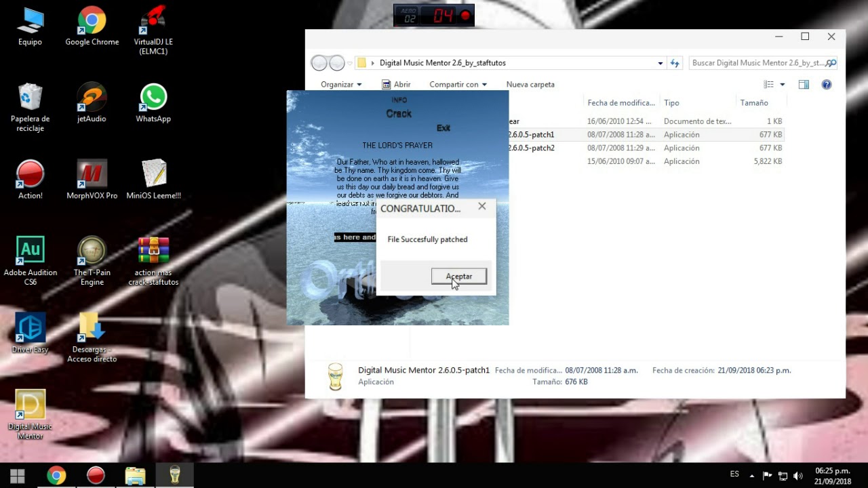This screenshot has width=868, height=488.
Task: Open the network tray icon
Action: point(783,476)
